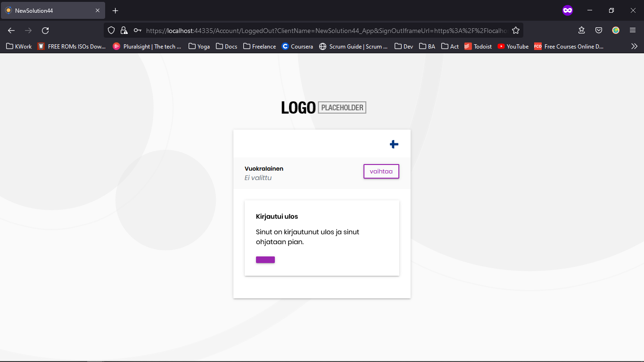Click the address bar URL field
644x362 pixels.
325,31
